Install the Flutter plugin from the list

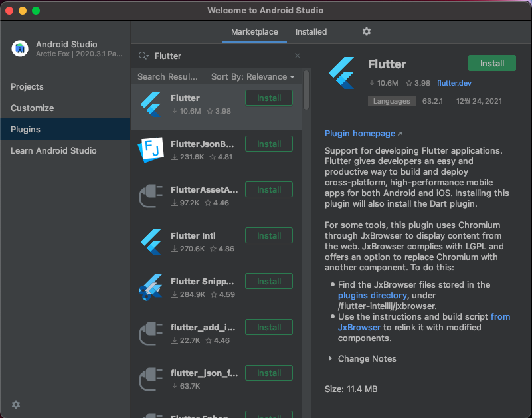(x=269, y=98)
